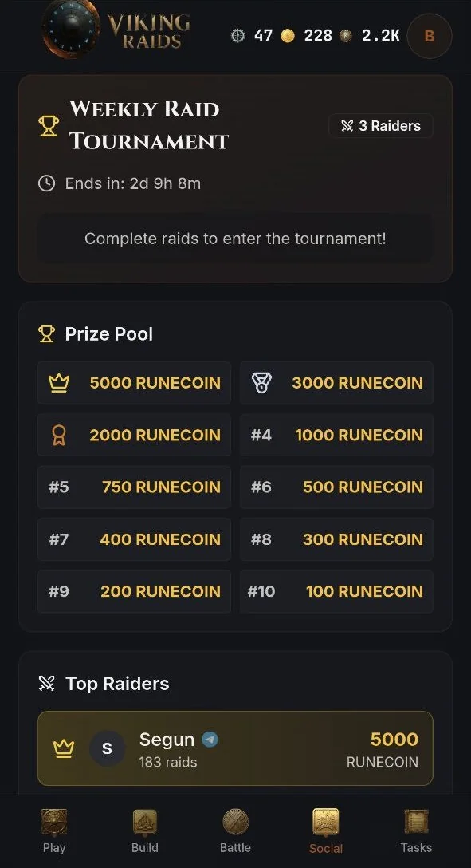Select the 5000 RUNECOIN crown prize
The width and height of the screenshot is (471, 868).
[x=135, y=382]
